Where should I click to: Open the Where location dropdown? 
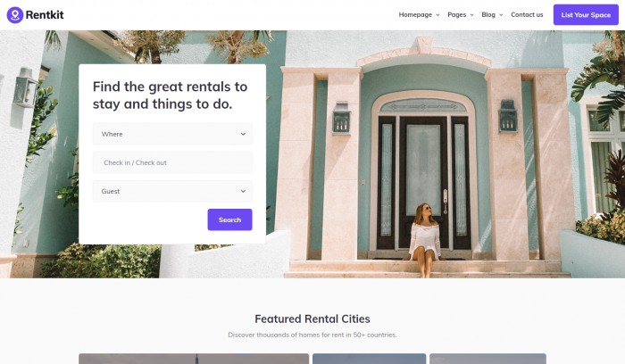pos(172,134)
